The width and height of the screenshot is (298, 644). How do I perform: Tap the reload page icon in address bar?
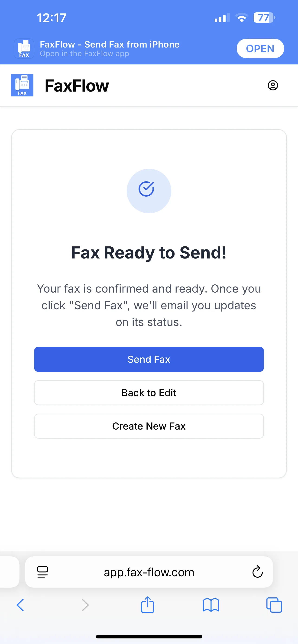(x=257, y=572)
